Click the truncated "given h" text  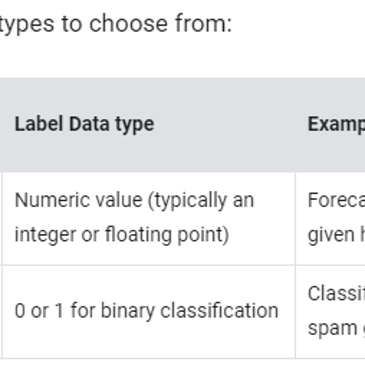[x=336, y=235]
